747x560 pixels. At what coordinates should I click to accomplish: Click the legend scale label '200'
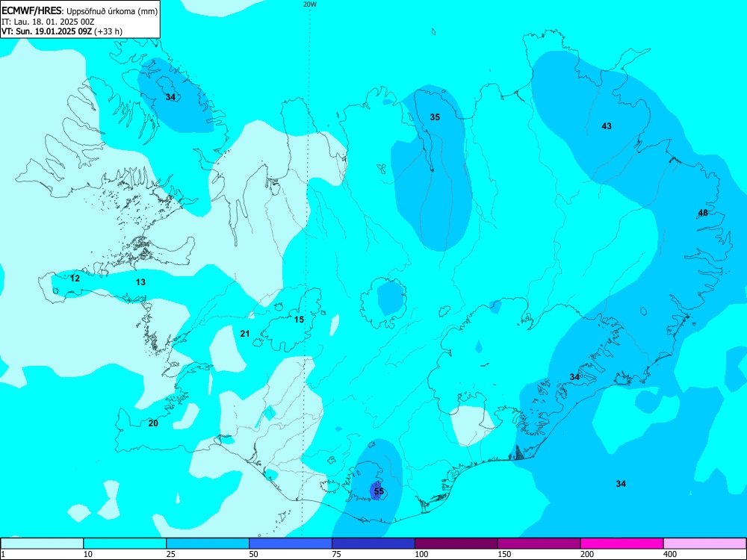(x=587, y=554)
